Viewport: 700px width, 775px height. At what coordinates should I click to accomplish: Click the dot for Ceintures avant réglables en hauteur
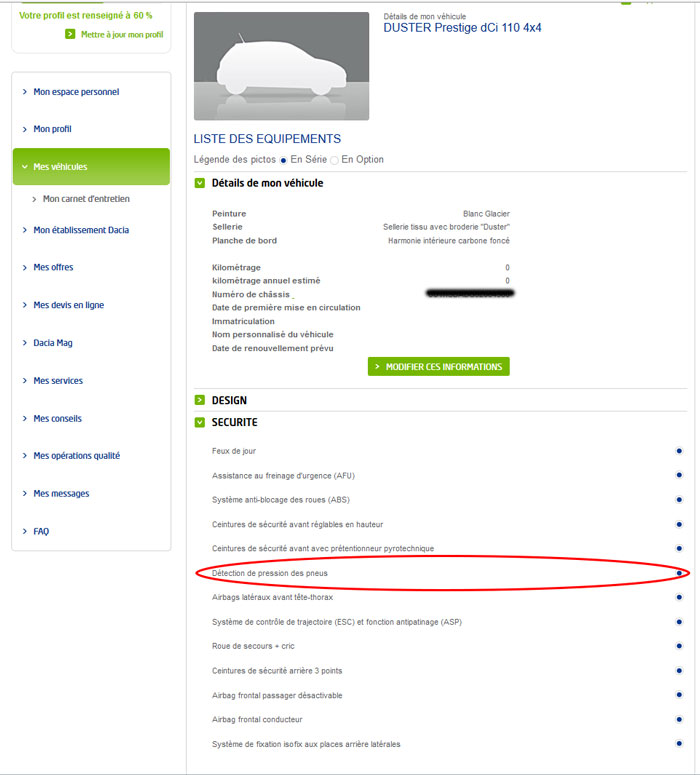(x=679, y=524)
